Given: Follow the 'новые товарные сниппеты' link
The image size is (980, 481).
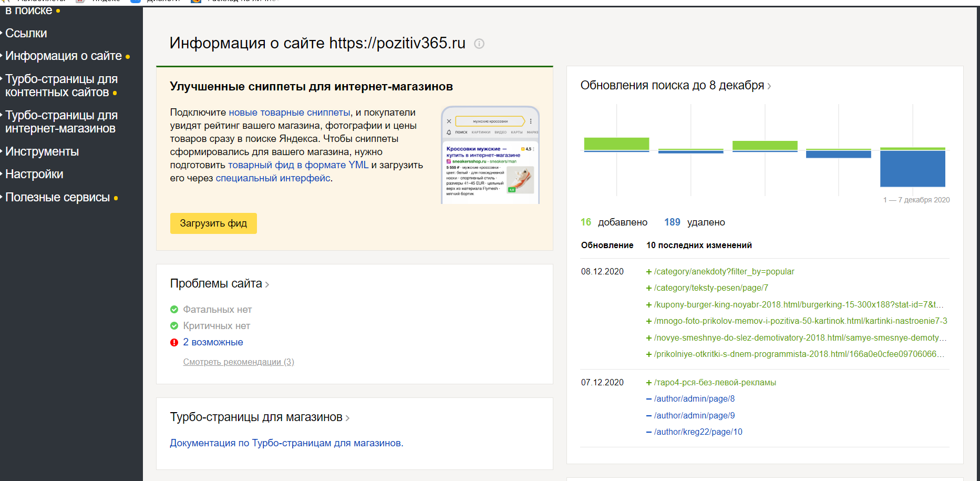Looking at the screenshot, I should (290, 112).
